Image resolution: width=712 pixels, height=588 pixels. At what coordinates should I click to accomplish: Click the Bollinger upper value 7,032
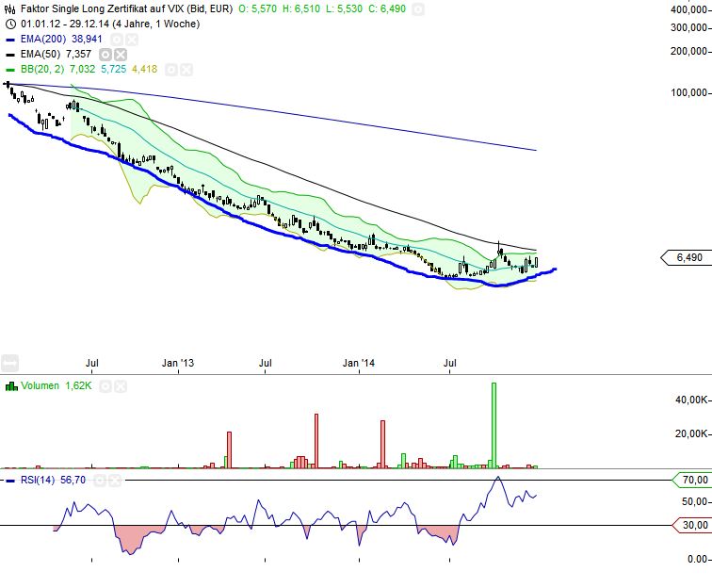(82, 69)
